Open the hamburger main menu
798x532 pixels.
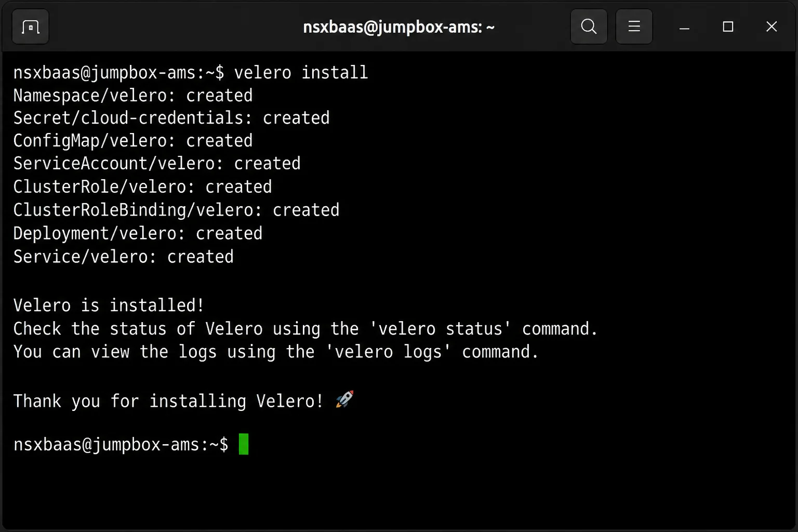[634, 26]
